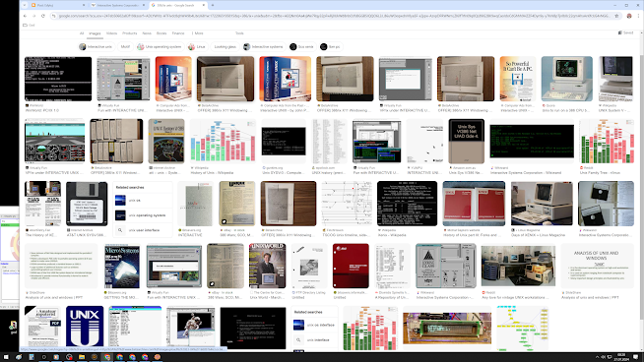Open the Tools options
The image size is (644, 362).
coord(239,33)
